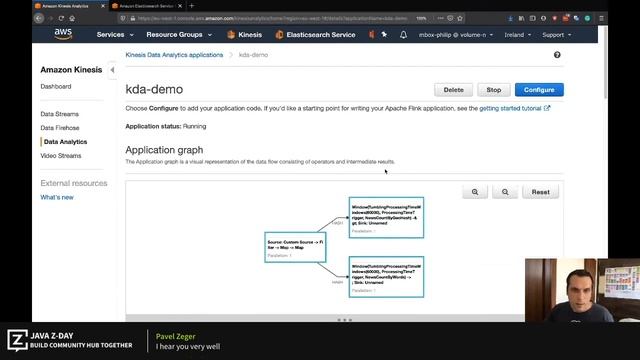Open Data Firehose in sidebar

[x=60, y=128]
